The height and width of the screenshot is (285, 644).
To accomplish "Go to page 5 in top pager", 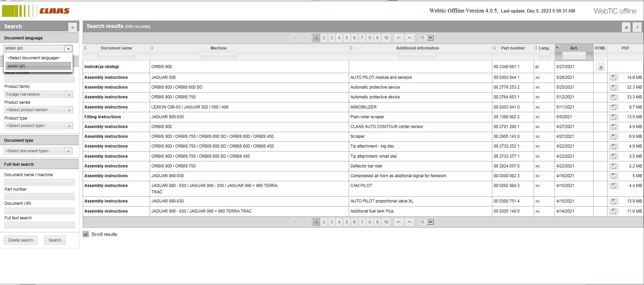I will click(x=347, y=38).
